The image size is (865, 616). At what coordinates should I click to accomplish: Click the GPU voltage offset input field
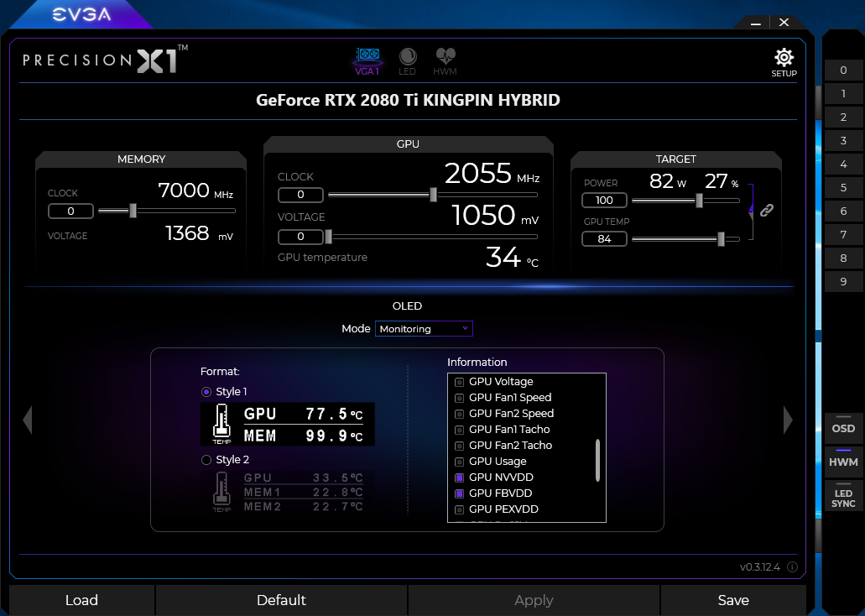(300, 237)
